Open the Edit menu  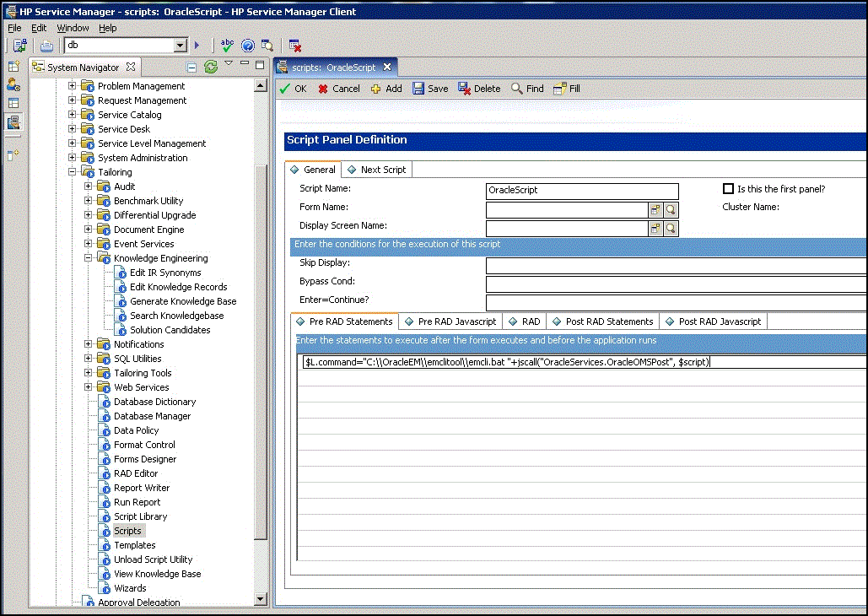[x=39, y=28]
